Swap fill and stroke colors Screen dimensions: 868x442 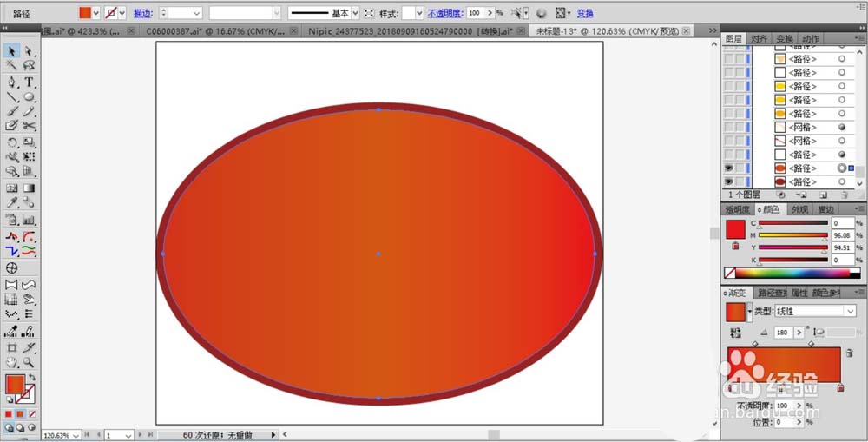click(31, 377)
